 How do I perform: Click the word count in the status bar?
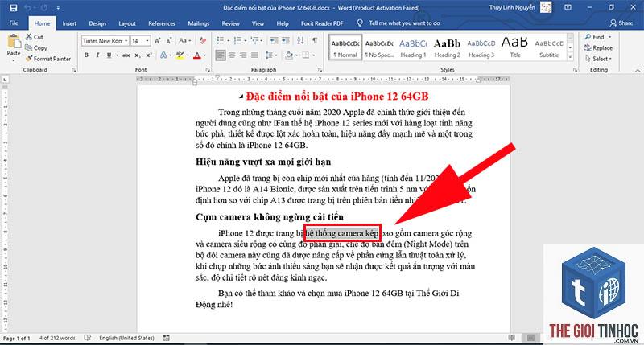coord(57,338)
